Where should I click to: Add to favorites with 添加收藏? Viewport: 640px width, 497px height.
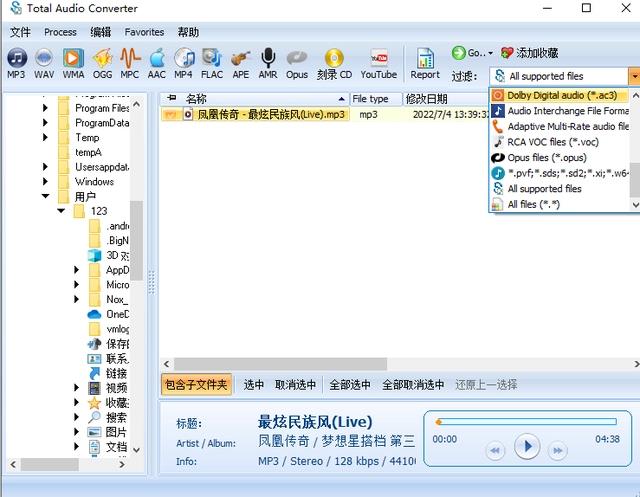(x=529, y=53)
